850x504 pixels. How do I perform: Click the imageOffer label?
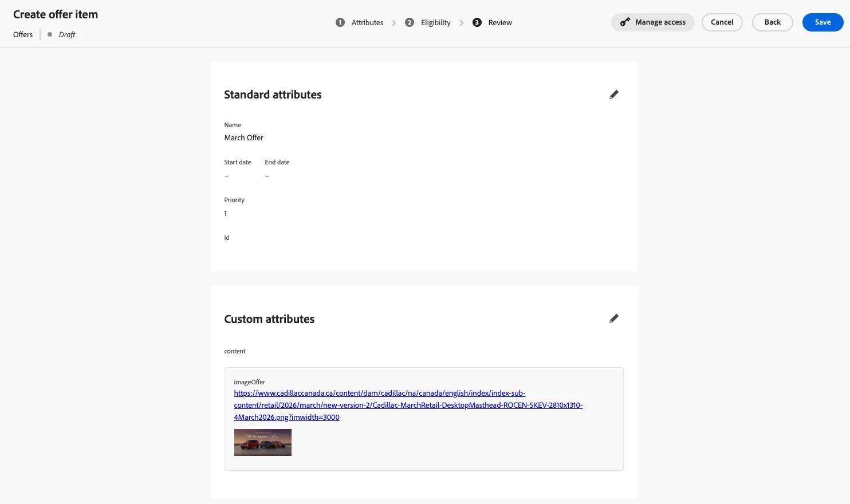(250, 382)
